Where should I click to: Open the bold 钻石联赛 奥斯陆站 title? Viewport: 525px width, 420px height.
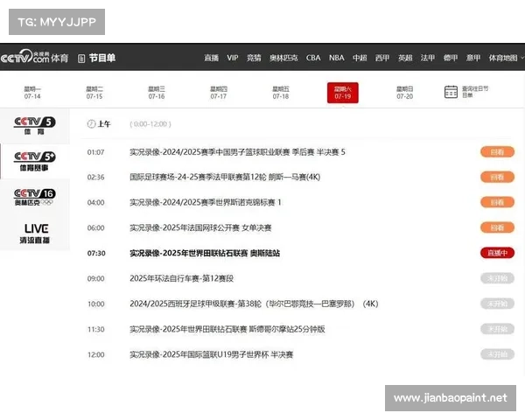coord(205,253)
